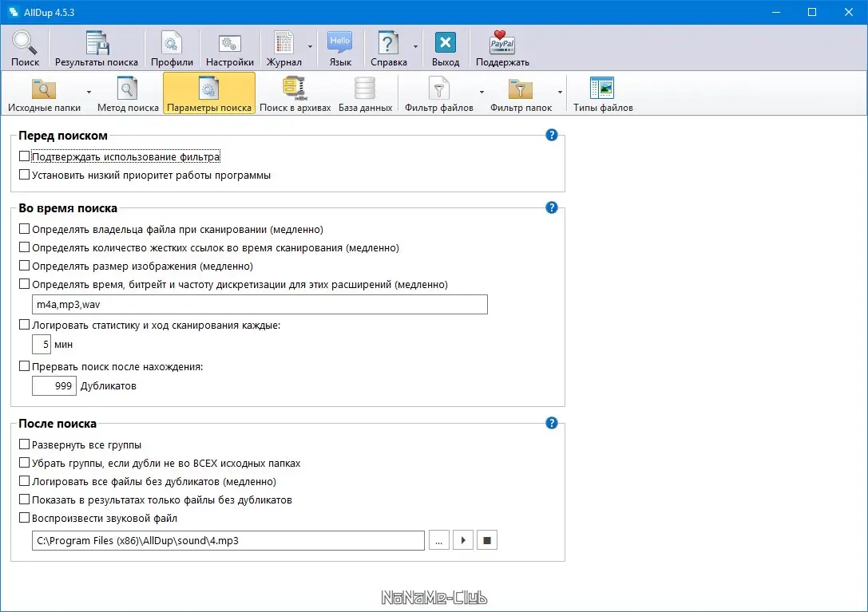This screenshot has width=868, height=612.
Task: Click the Выход exit icon
Action: pos(446,49)
